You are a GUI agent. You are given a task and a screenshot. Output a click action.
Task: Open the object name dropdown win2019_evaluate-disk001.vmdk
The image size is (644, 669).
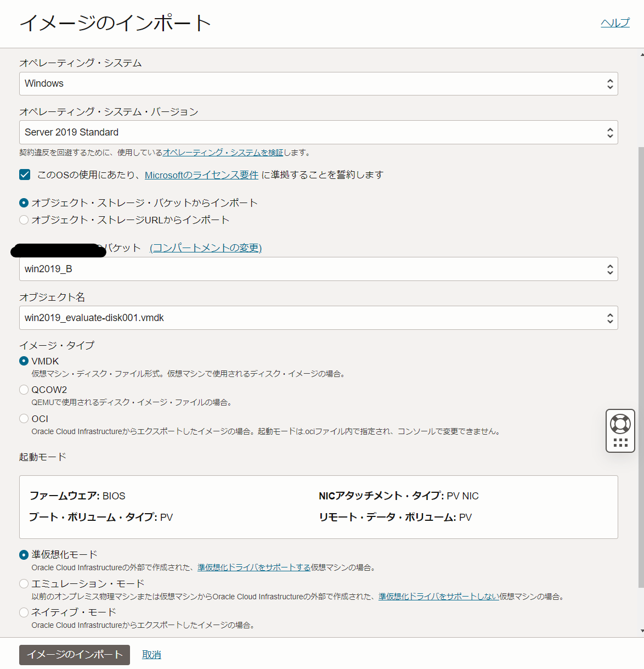pos(319,318)
